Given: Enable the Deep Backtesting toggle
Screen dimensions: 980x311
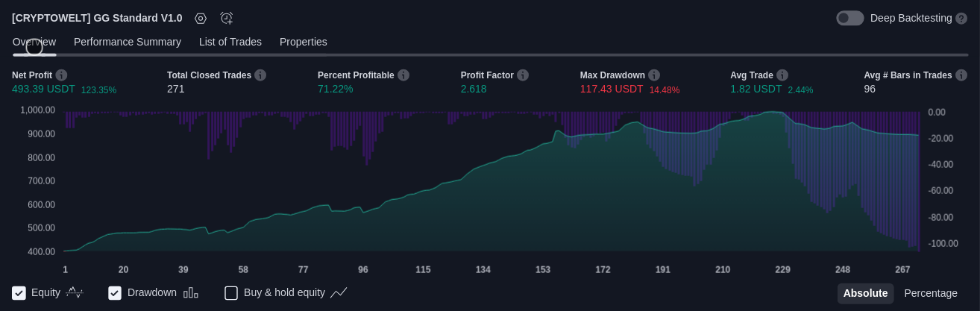Looking at the screenshot, I should coord(849,18).
